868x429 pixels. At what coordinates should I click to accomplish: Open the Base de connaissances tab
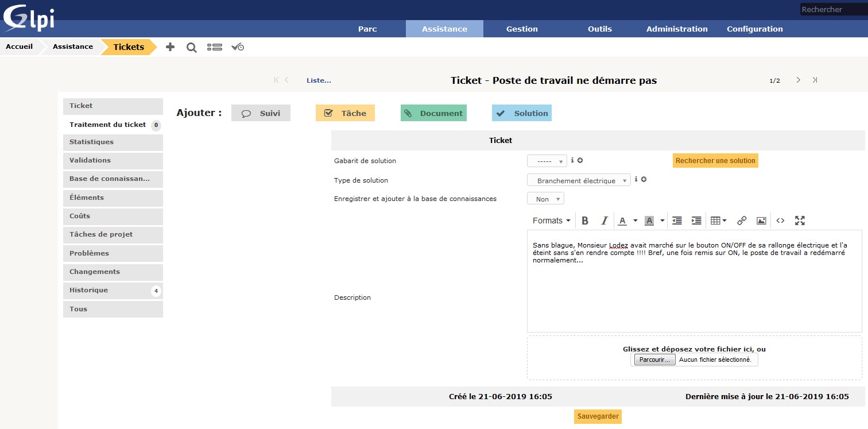[113, 179]
